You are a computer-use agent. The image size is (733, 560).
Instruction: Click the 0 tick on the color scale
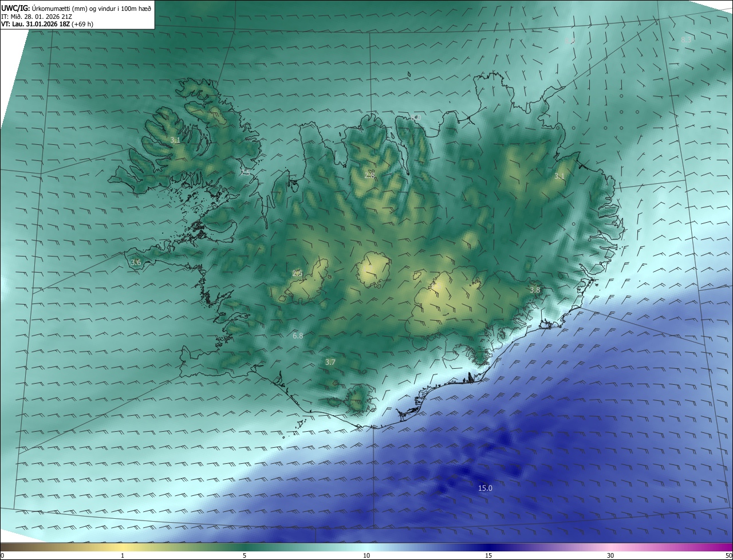click(2, 555)
